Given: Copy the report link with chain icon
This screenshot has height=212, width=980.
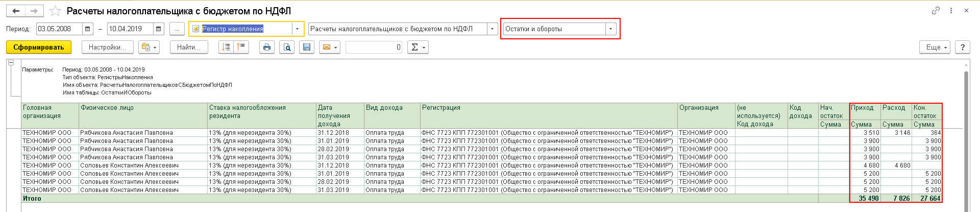Looking at the screenshot, I should tap(936, 11).
